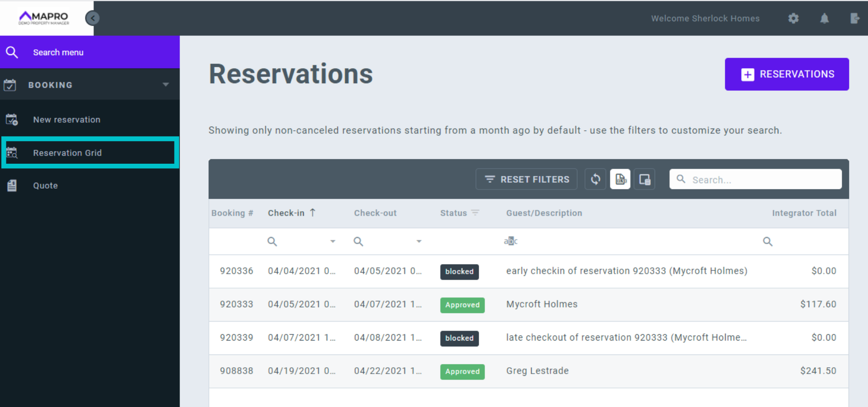Click the RESET FILTERS button
The image size is (868, 407).
click(526, 180)
